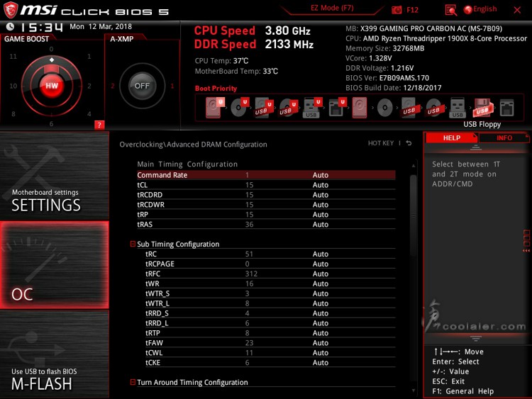
Task: Open the HOT KEY menu
Action: [x=381, y=143]
